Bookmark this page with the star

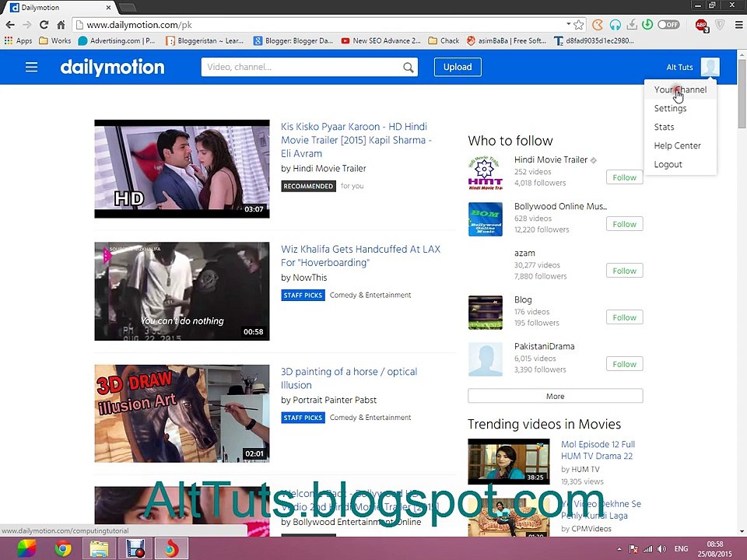click(579, 25)
